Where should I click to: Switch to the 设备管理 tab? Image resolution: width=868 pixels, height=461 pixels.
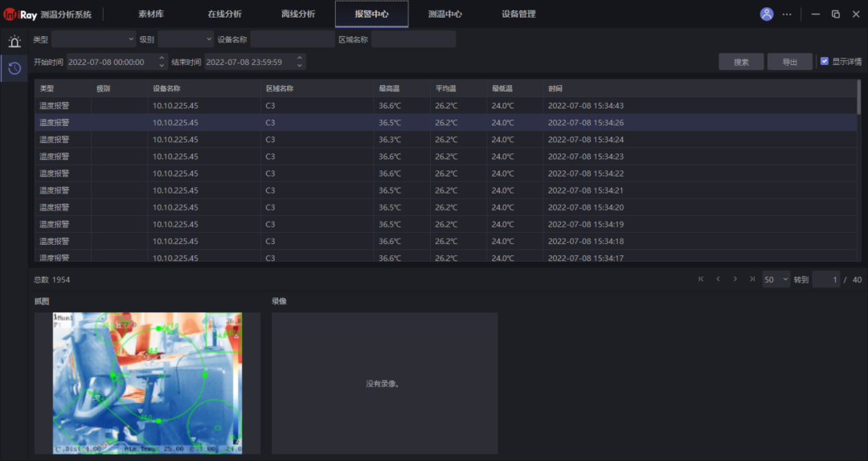(518, 14)
